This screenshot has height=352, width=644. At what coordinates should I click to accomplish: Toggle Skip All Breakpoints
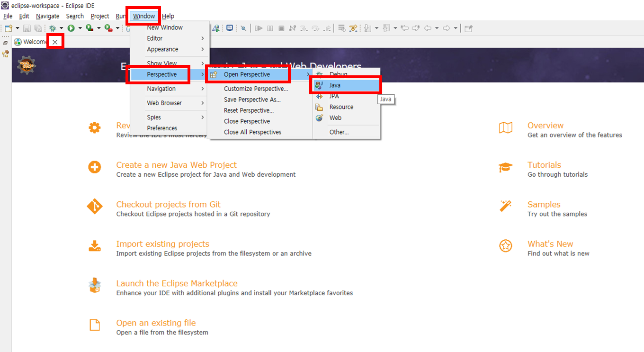tap(243, 28)
